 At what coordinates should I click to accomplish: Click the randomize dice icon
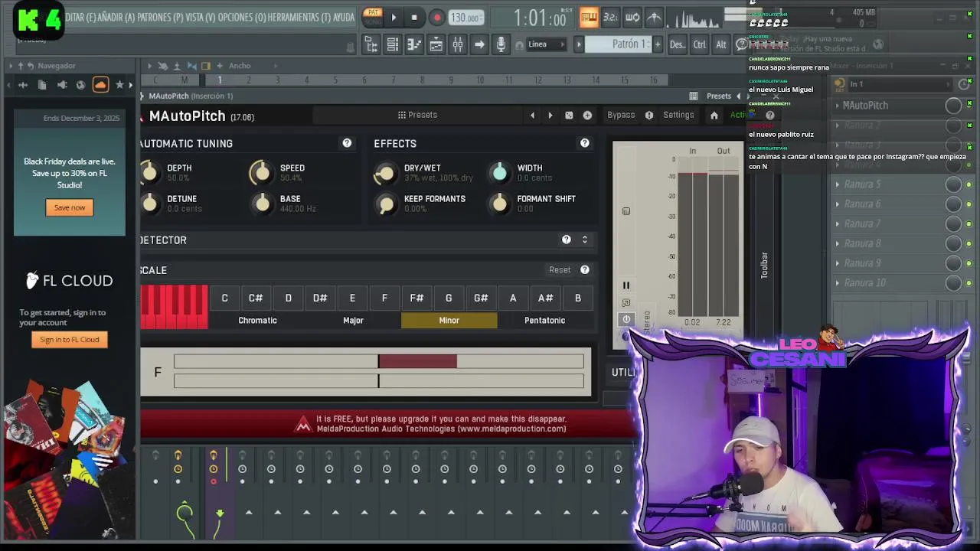point(569,115)
